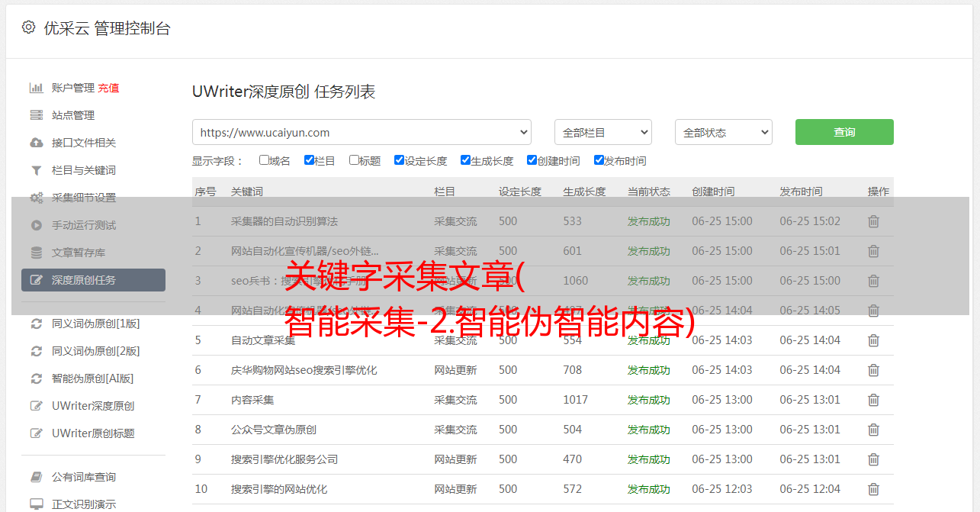Uncheck the 发布时间 display field checkbox
This screenshot has width=980, height=512.
[x=599, y=160]
